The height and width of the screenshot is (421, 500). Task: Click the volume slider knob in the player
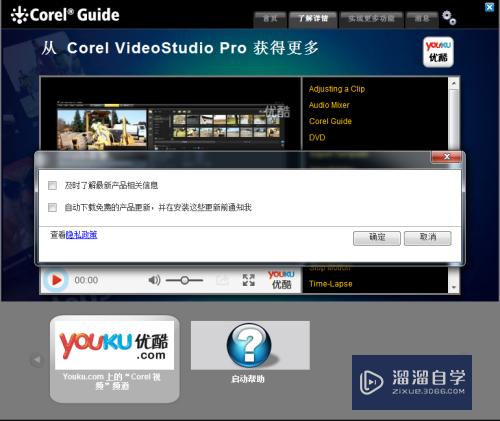click(184, 280)
